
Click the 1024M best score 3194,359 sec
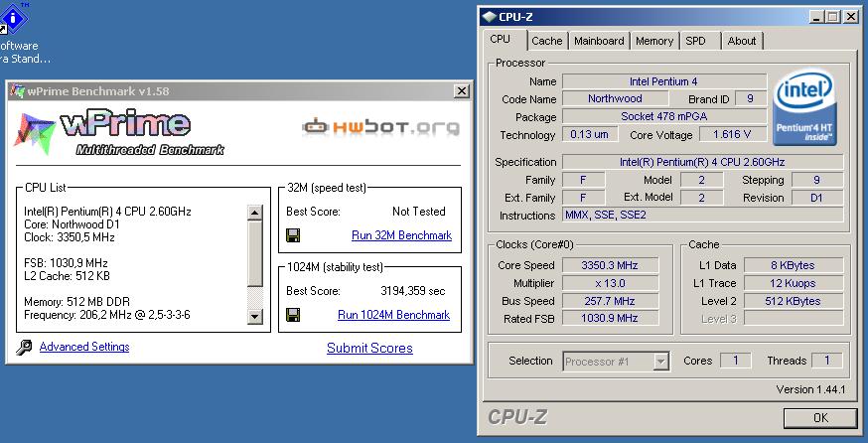(x=413, y=291)
